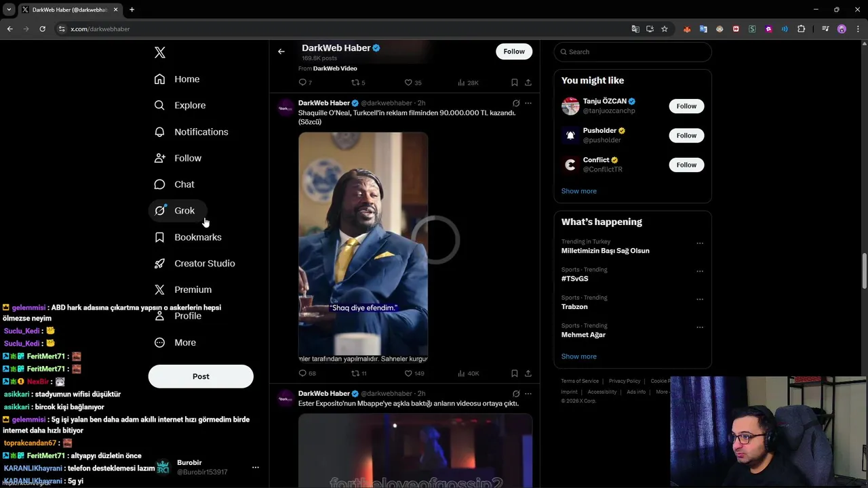Open Chrome three-dot menu
This screenshot has height=488, width=868.
tap(859, 29)
